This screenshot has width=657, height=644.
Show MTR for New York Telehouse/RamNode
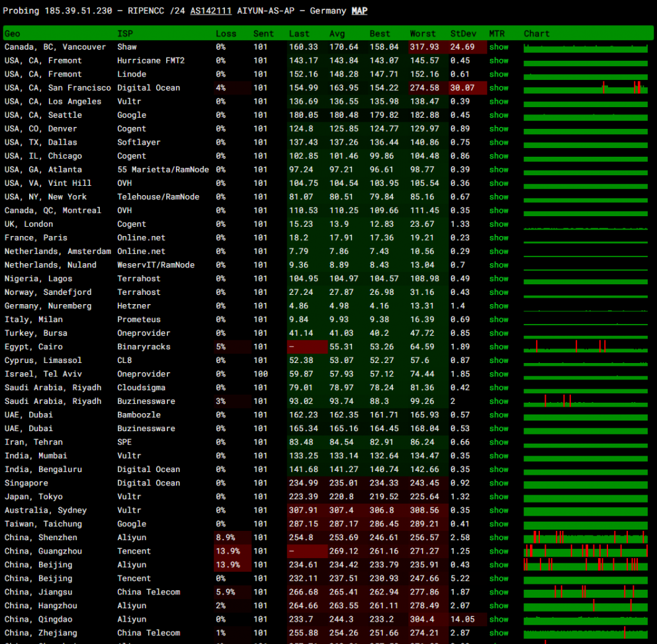point(499,197)
